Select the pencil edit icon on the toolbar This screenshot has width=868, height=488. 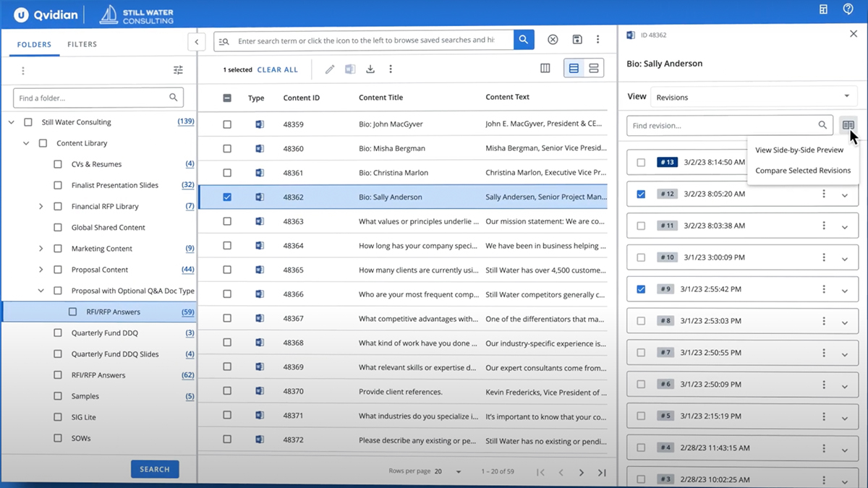pyautogui.click(x=329, y=69)
